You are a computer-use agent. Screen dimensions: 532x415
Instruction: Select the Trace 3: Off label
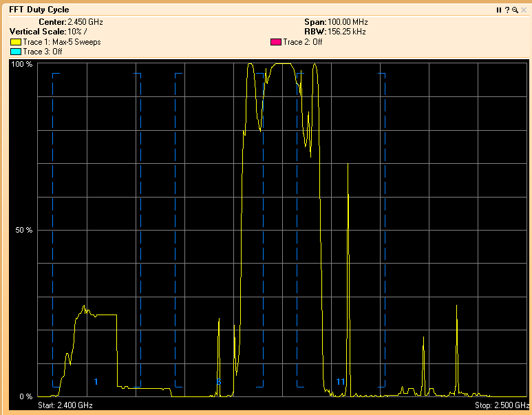point(42,52)
